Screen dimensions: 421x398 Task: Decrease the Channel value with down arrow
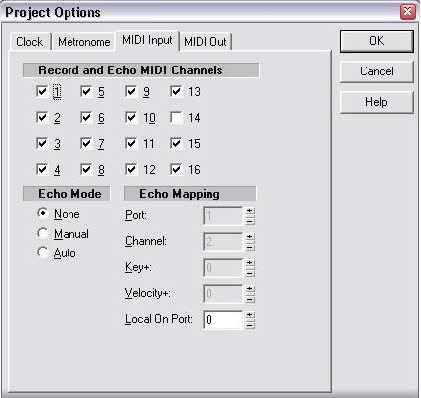250,247
